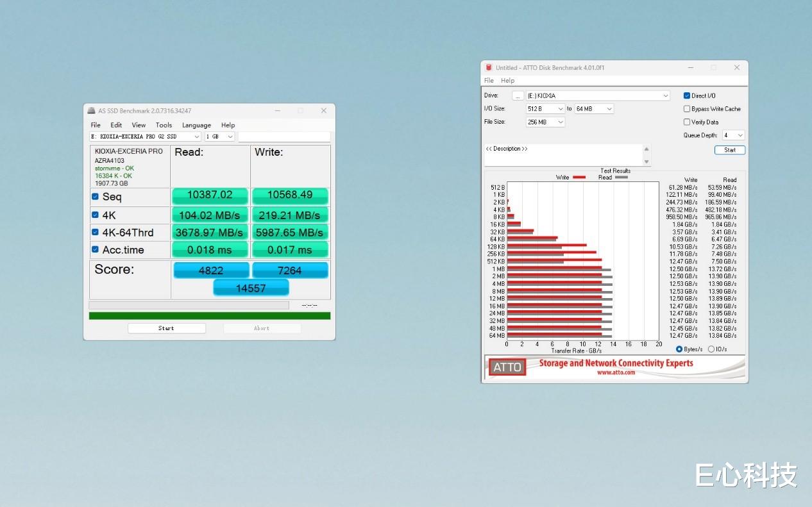Click the 4K-64Thrd write value 5987.65 MB/s
Viewport: 812px width, 507px height.
tap(290, 232)
